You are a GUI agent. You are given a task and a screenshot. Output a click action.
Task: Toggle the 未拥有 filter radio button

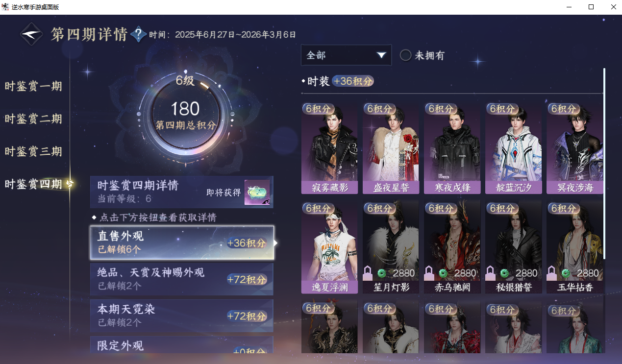click(405, 55)
